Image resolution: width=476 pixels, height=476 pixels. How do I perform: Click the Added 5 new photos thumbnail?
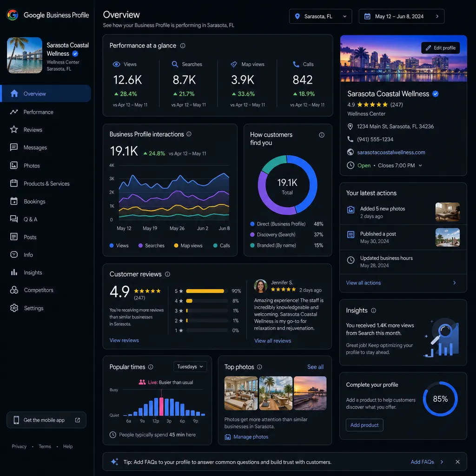(x=447, y=212)
